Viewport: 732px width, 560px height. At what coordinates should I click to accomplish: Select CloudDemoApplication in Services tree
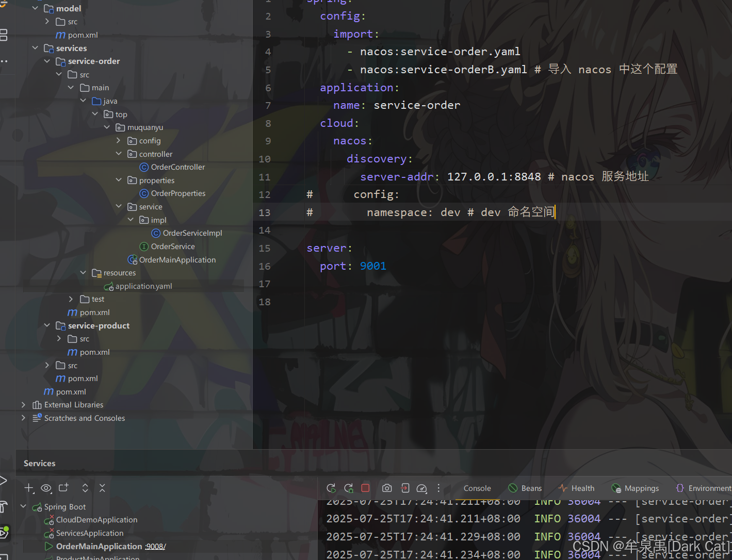point(96,520)
